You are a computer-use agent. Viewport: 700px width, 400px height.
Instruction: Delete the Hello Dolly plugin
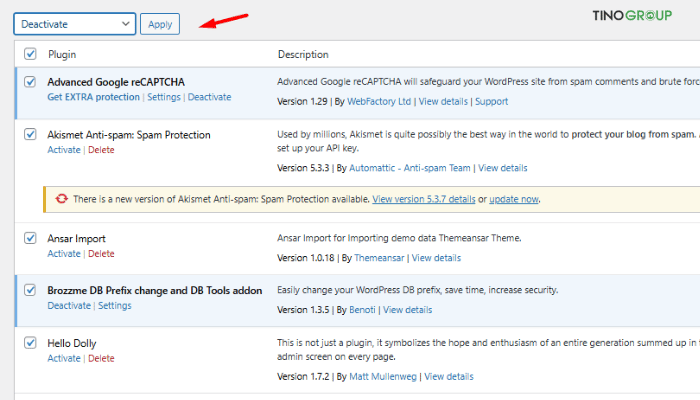point(101,358)
